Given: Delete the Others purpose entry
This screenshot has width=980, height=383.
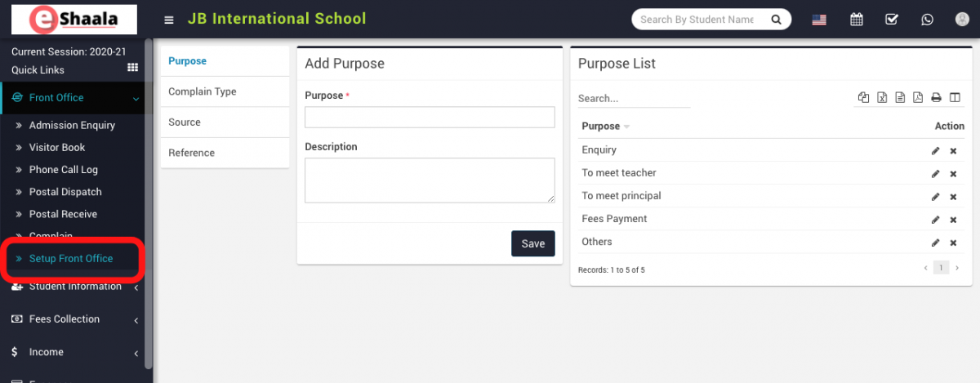Looking at the screenshot, I should (x=953, y=243).
